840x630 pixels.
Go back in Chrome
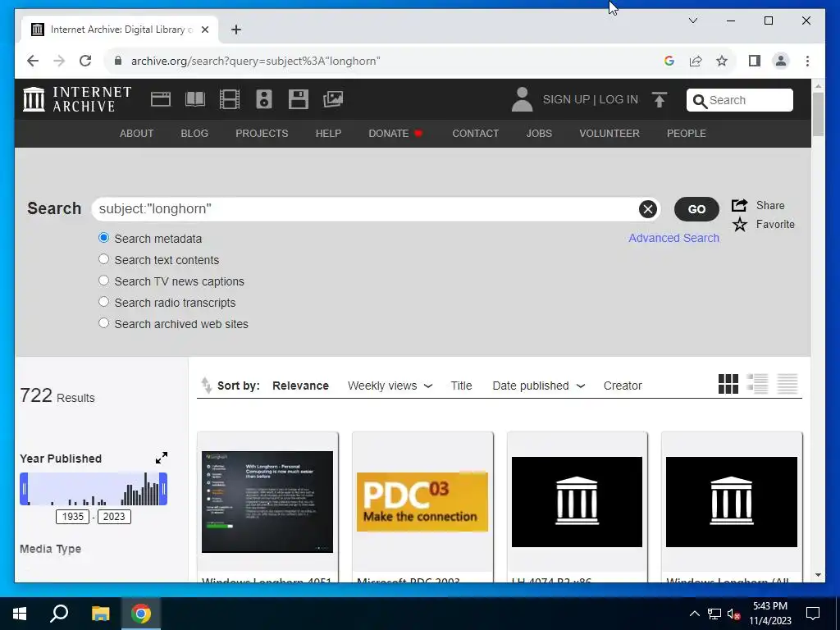pos(33,61)
